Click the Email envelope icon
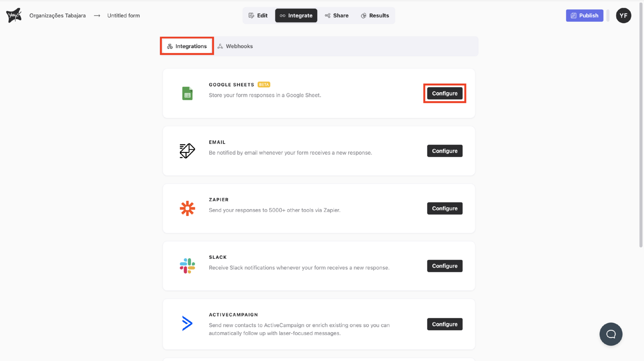 (x=187, y=151)
